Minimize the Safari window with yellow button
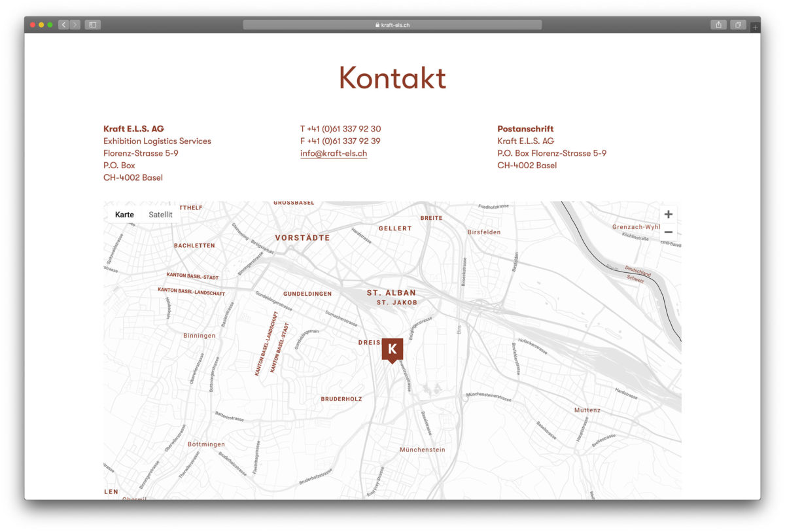This screenshot has width=785, height=532. (41, 25)
